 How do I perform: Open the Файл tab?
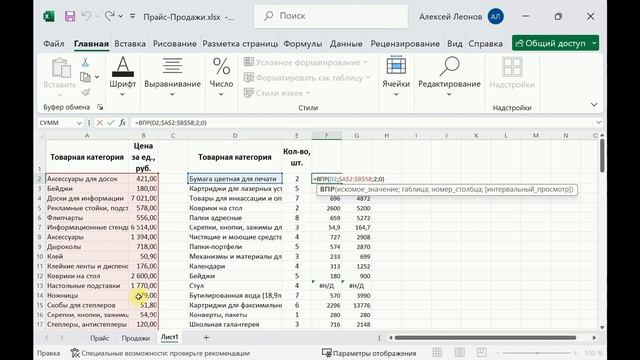(53, 43)
